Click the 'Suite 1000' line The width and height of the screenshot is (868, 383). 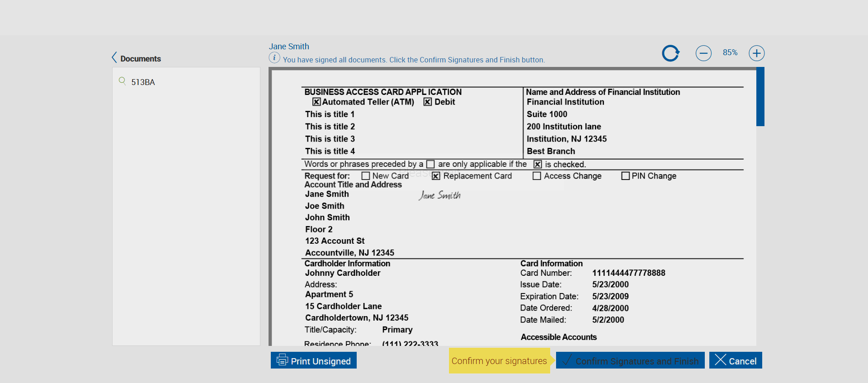pyautogui.click(x=547, y=114)
